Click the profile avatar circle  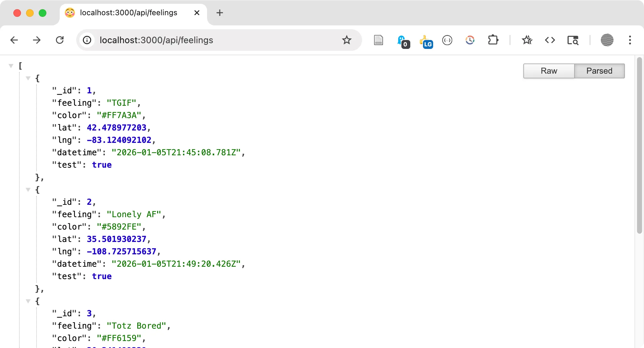[x=607, y=40]
